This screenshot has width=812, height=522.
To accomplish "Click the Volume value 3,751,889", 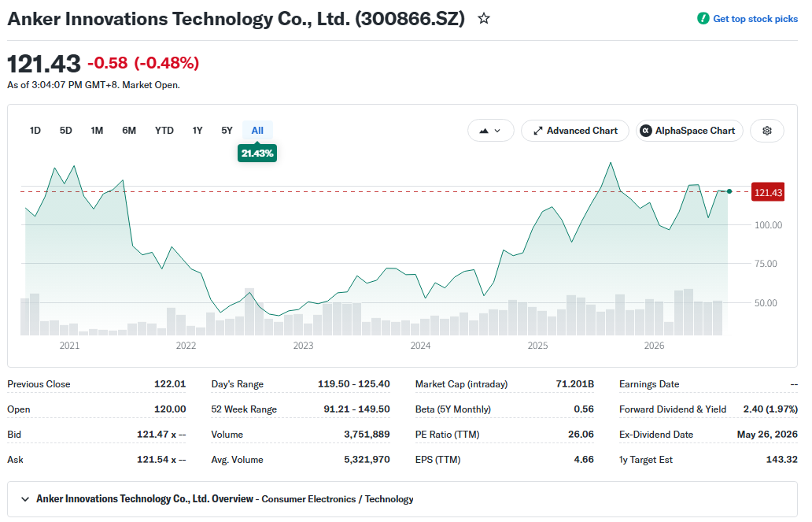I will [367, 435].
